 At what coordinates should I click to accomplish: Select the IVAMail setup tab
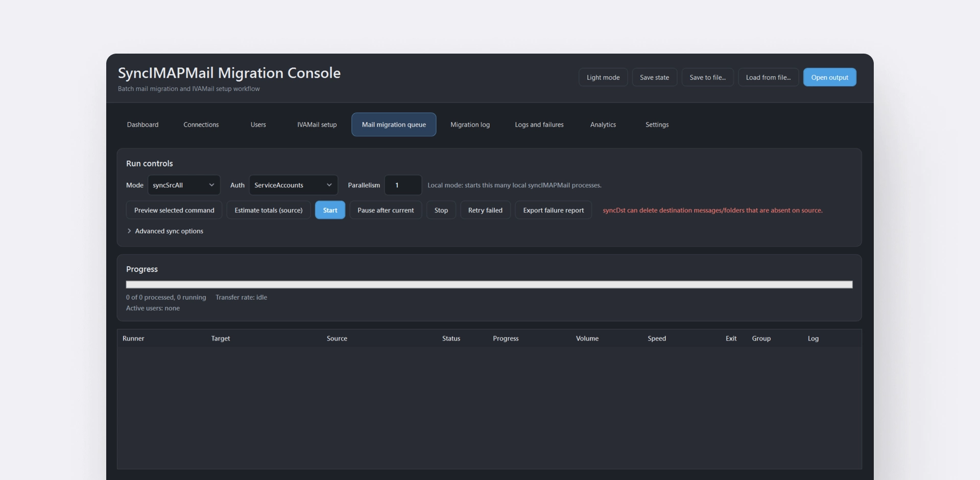pos(317,125)
